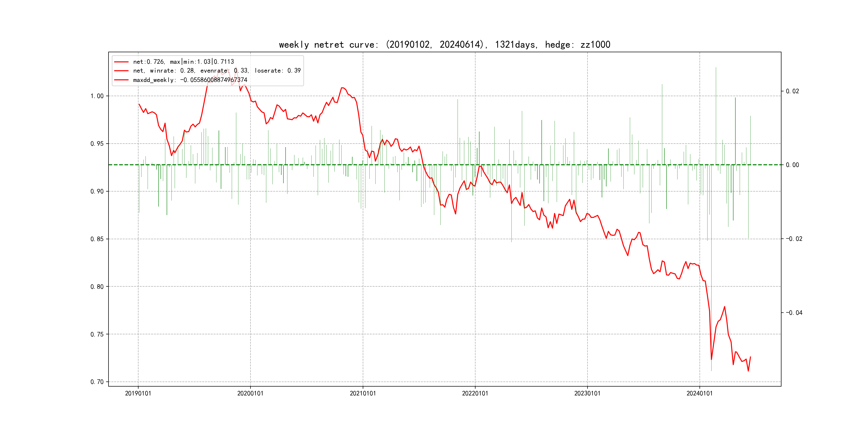
Task: Click the right y-axis label −0.04
Action: (794, 313)
